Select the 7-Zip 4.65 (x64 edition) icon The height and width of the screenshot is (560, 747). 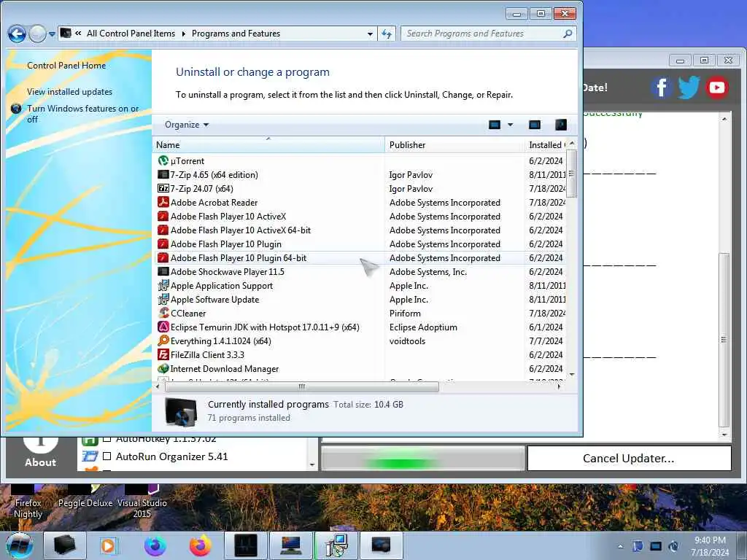tap(163, 175)
